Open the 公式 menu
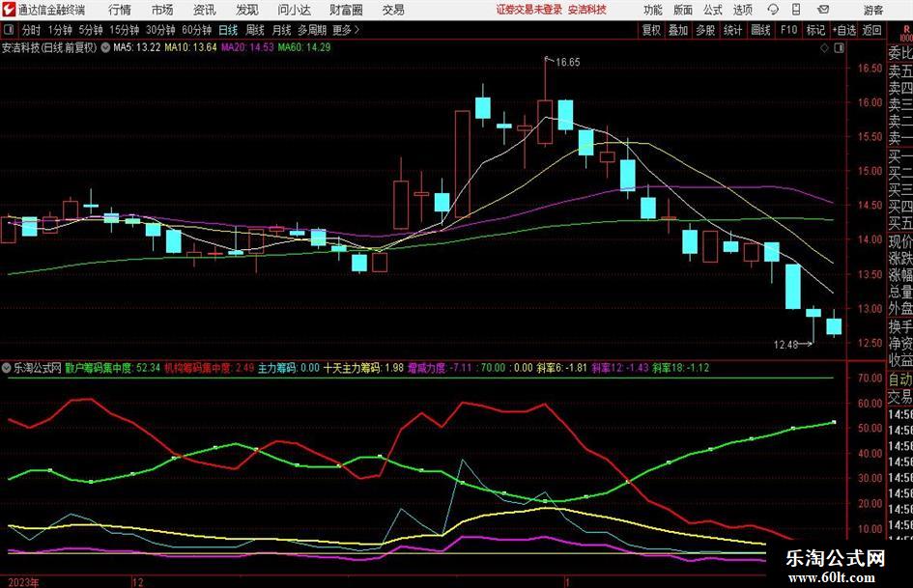Screen dimensions: 913x588 (x=713, y=10)
